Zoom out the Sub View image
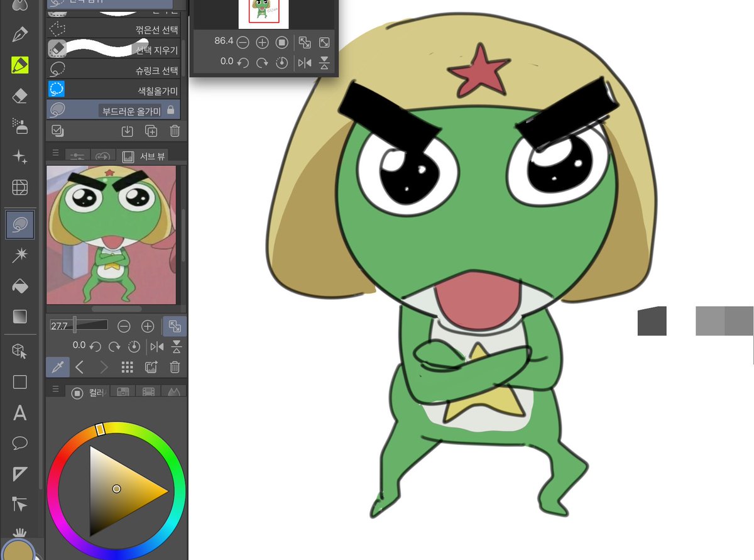 point(124,326)
